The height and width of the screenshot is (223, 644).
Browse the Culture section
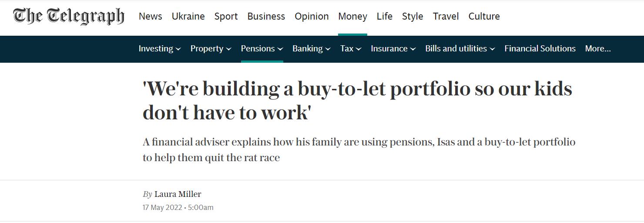(x=484, y=17)
